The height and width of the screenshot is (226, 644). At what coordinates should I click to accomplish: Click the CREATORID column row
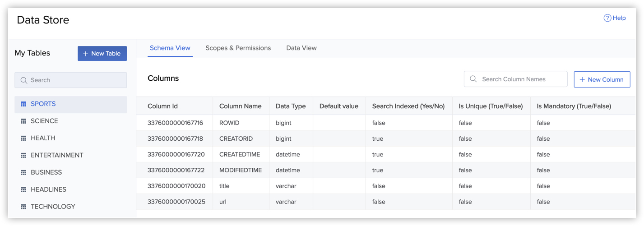click(236, 139)
